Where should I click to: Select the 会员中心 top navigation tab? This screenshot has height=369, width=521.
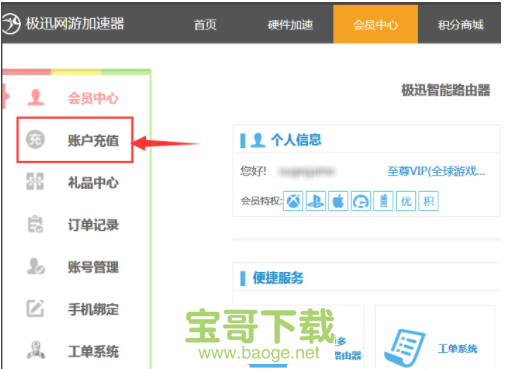375,24
